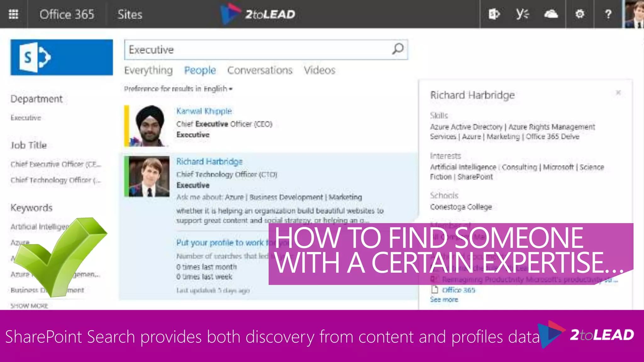
Task: Click '0 times last month' text
Action: coord(207,267)
